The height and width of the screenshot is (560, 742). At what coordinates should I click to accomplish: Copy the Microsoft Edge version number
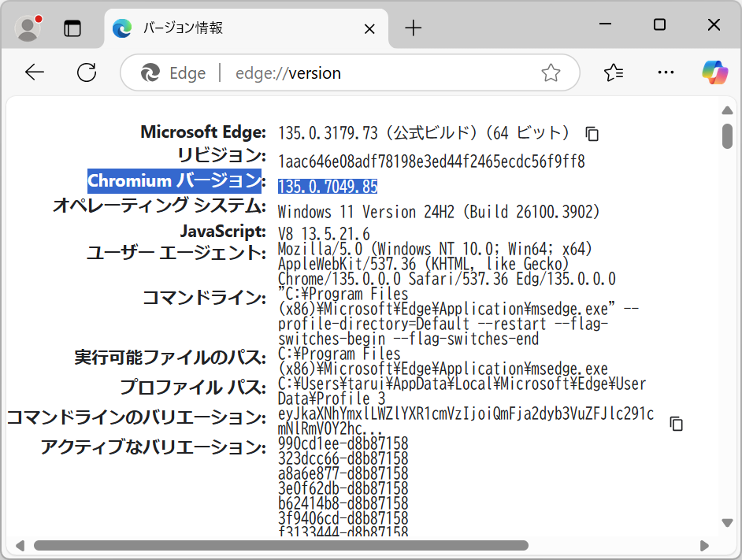[x=591, y=134]
